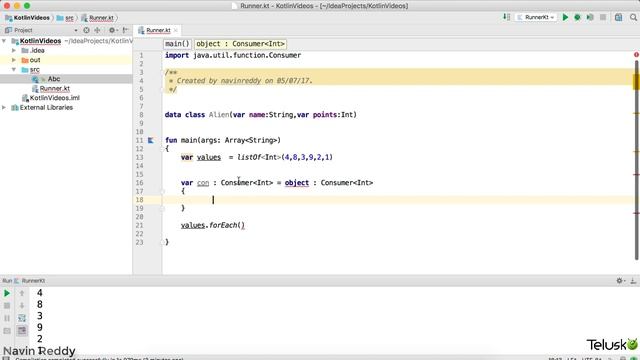
Task: Toggle soft-wrap icon in Run panel
Action: coord(22,318)
